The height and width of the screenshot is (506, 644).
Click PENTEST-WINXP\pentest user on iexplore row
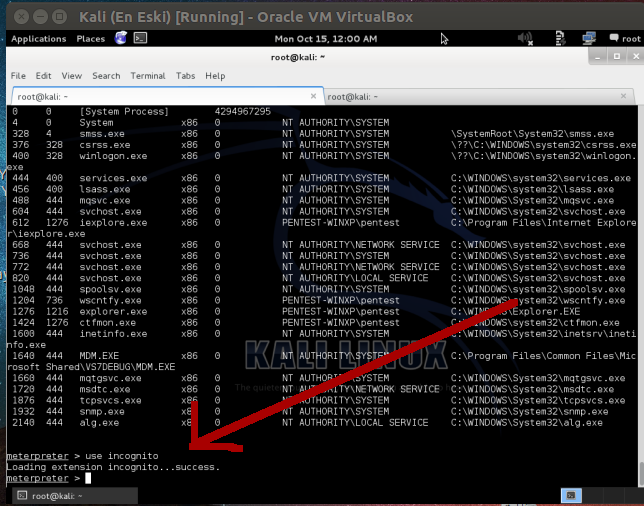[x=341, y=223]
